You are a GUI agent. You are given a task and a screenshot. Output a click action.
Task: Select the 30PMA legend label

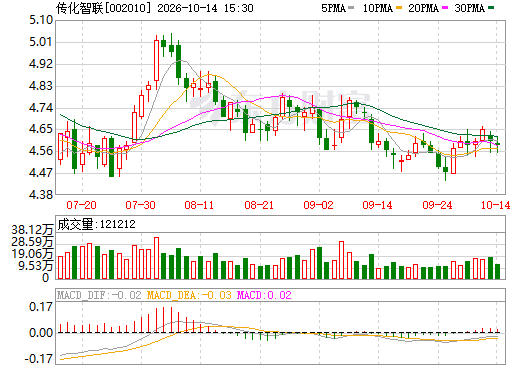pos(469,8)
